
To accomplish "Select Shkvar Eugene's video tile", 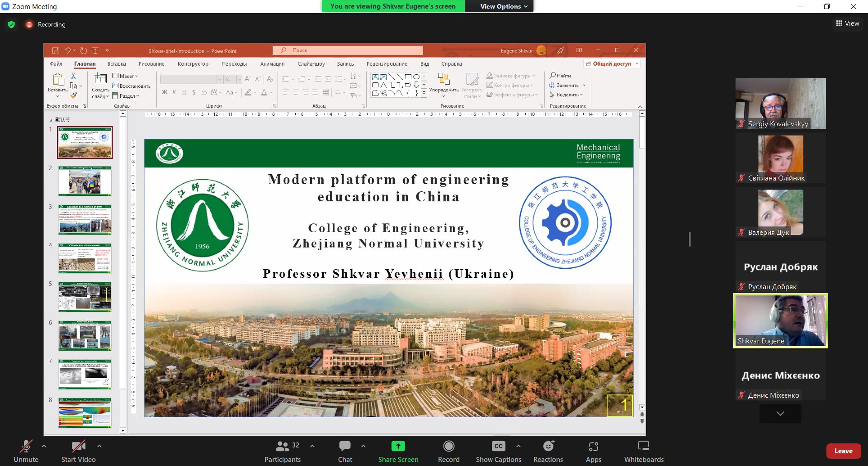I will click(x=780, y=321).
